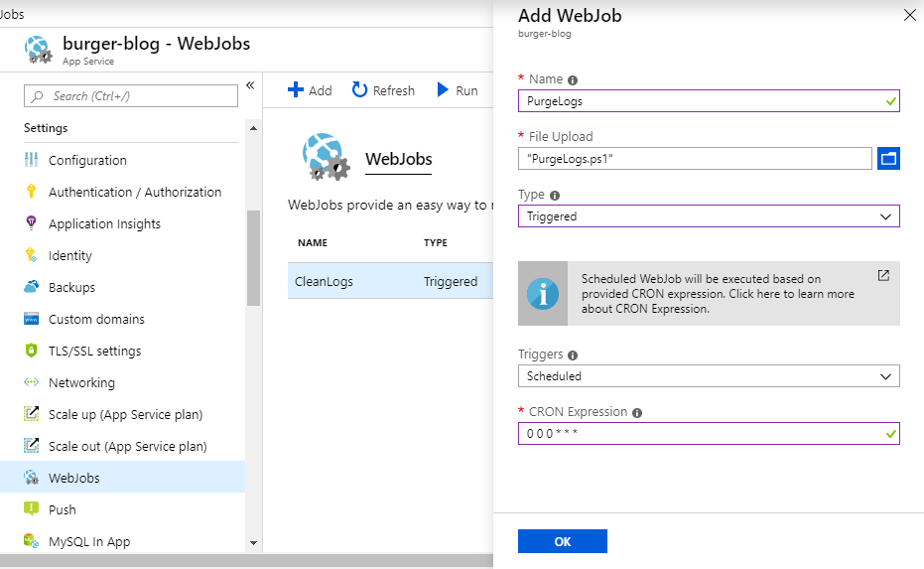The width and height of the screenshot is (924, 569).
Task: Click the WebJobs heading text
Action: (x=398, y=159)
